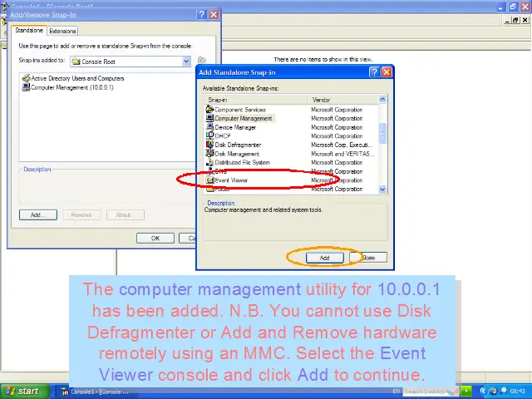Click the snap-in list scrollbar down arrow
This screenshot has width=532, height=399.
pos(383,190)
